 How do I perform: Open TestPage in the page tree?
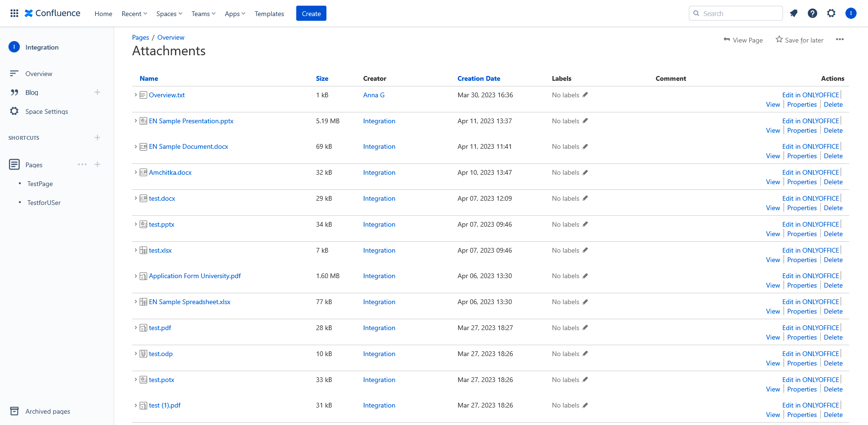click(x=40, y=184)
